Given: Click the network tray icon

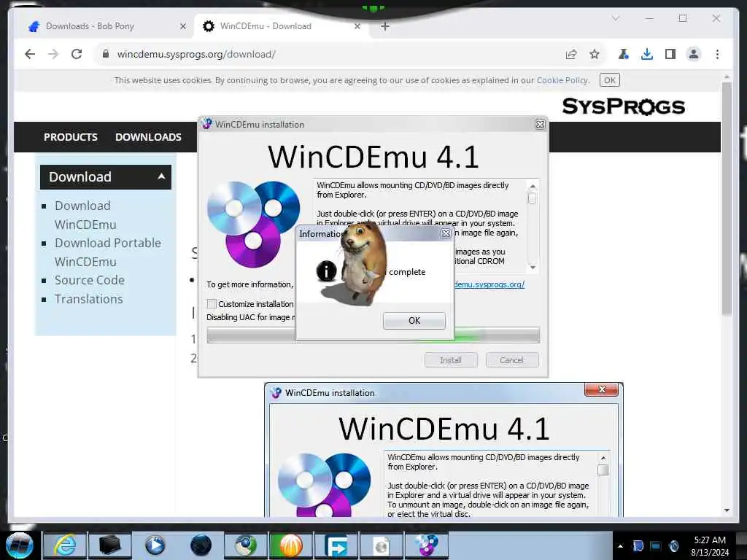Looking at the screenshot, I should click(x=656, y=545).
